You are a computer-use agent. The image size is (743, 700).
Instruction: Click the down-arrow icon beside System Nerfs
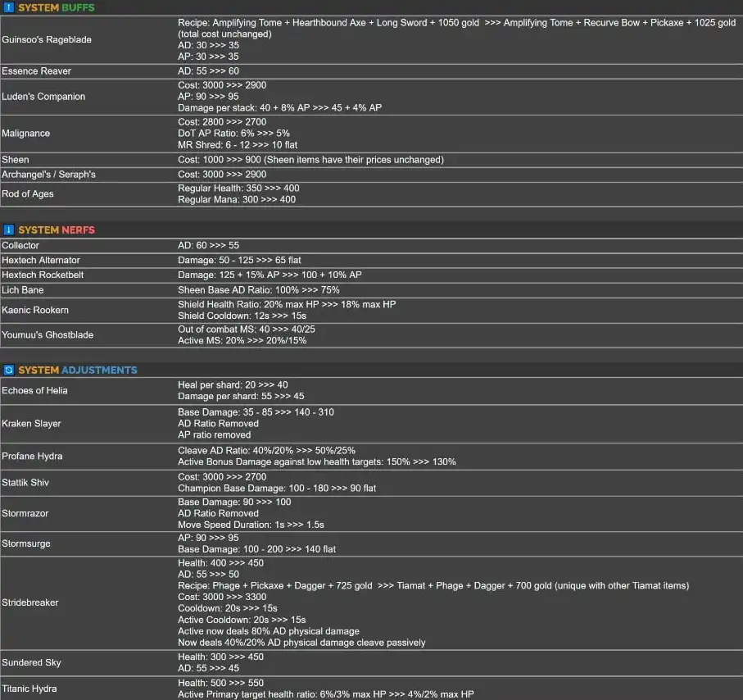point(8,230)
